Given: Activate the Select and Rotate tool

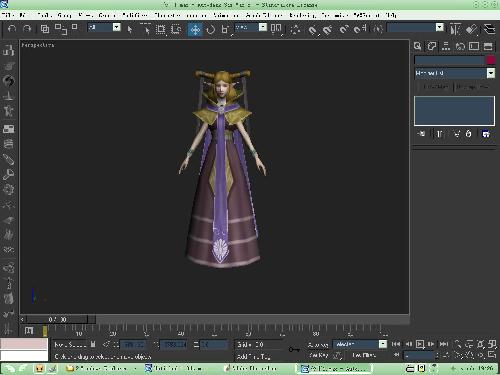Looking at the screenshot, I should click(x=210, y=29).
